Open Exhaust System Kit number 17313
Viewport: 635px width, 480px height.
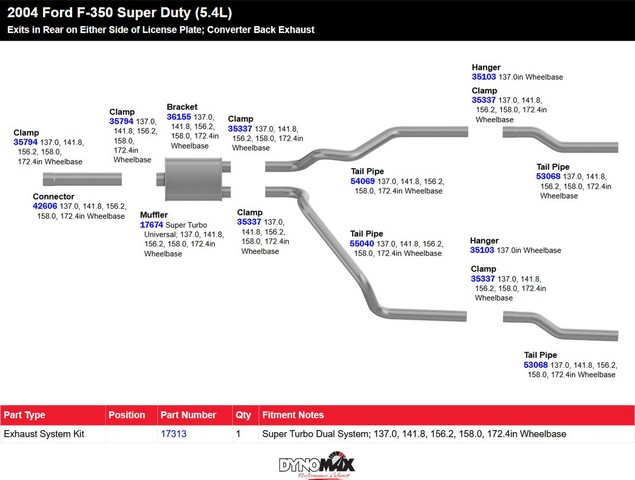point(174,434)
